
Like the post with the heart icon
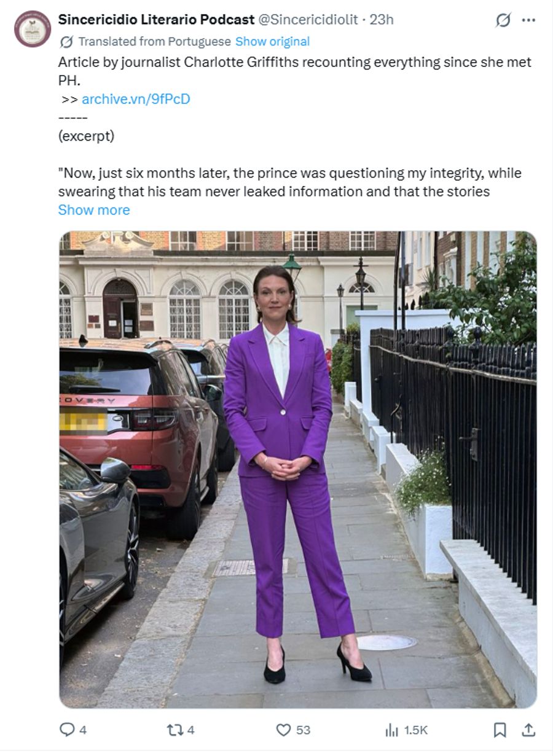(x=283, y=730)
